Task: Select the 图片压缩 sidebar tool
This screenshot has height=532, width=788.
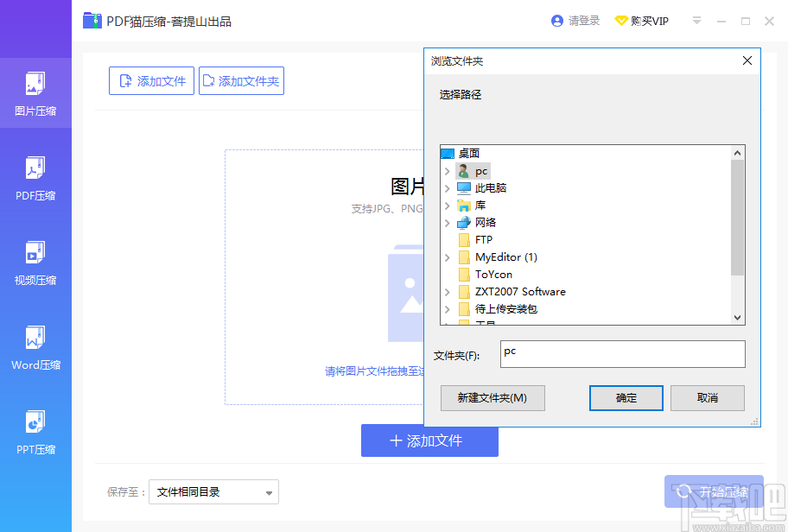Action: point(35,93)
